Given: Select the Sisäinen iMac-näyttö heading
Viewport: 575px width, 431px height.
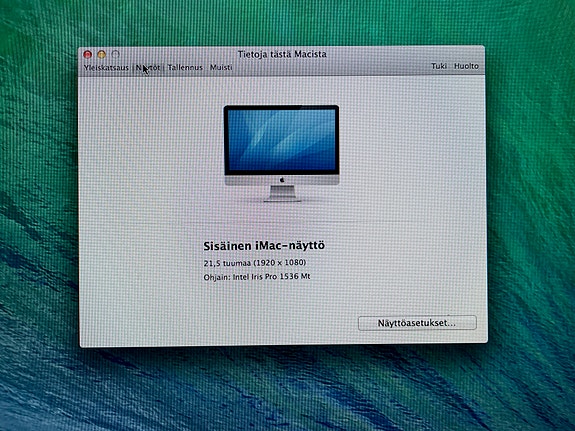Looking at the screenshot, I should coord(264,246).
